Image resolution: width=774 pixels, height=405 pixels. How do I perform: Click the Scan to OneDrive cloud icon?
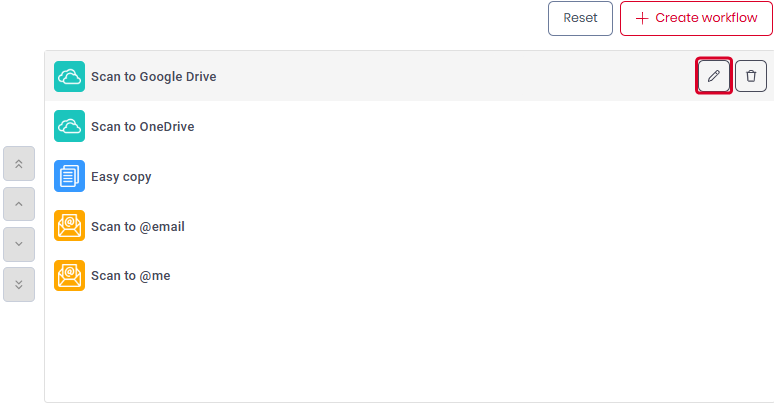coord(69,127)
